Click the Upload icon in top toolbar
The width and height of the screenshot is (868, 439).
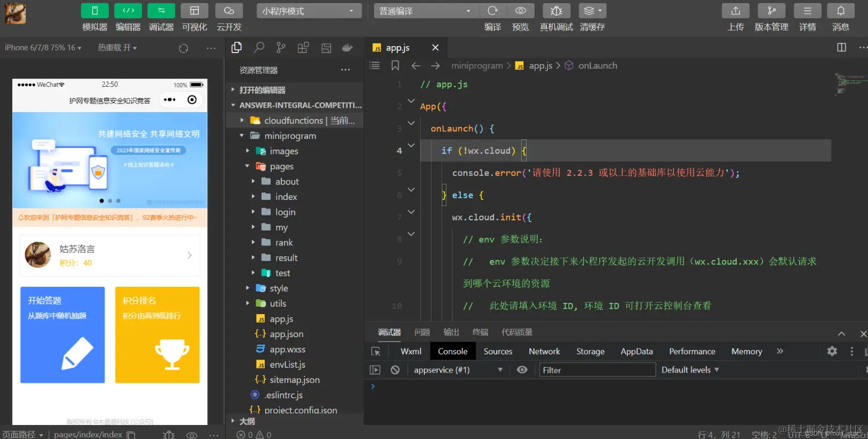point(736,11)
